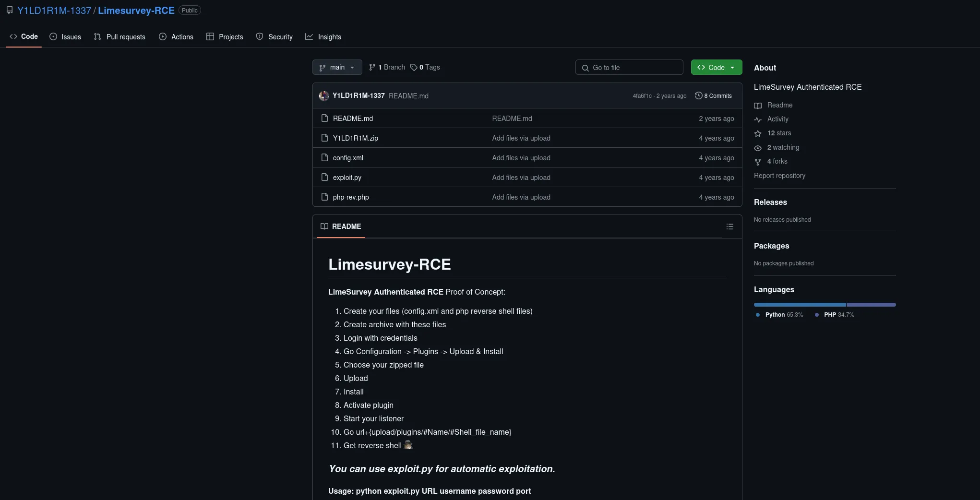Click the Y1LD1R1M-1337 commit author avatar
This screenshot has height=500, width=980.
click(324, 95)
